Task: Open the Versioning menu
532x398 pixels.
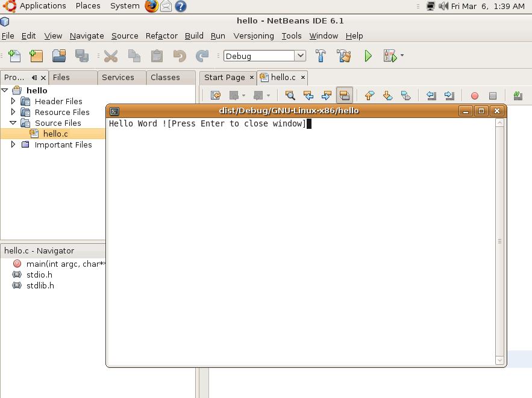Action: [254, 36]
